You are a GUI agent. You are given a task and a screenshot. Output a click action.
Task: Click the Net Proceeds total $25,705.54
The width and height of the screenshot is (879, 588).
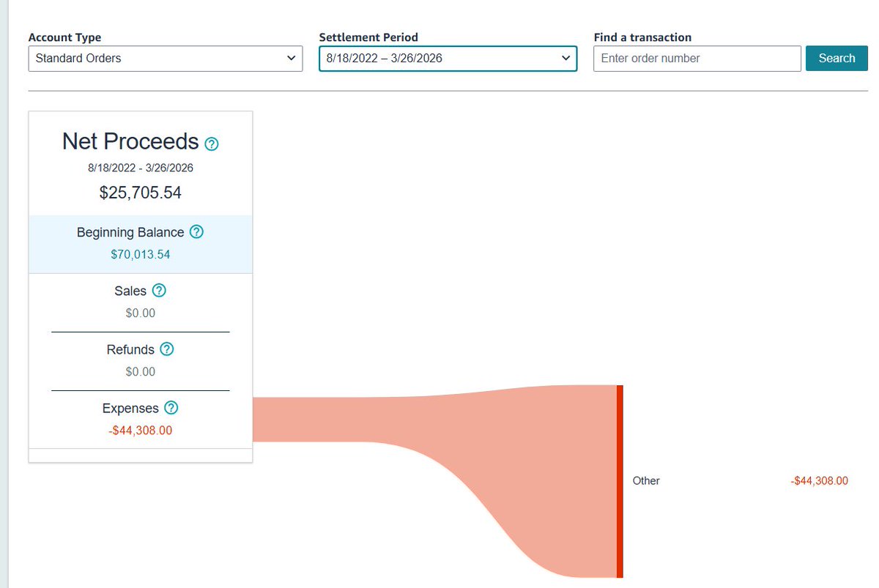pyautogui.click(x=141, y=193)
